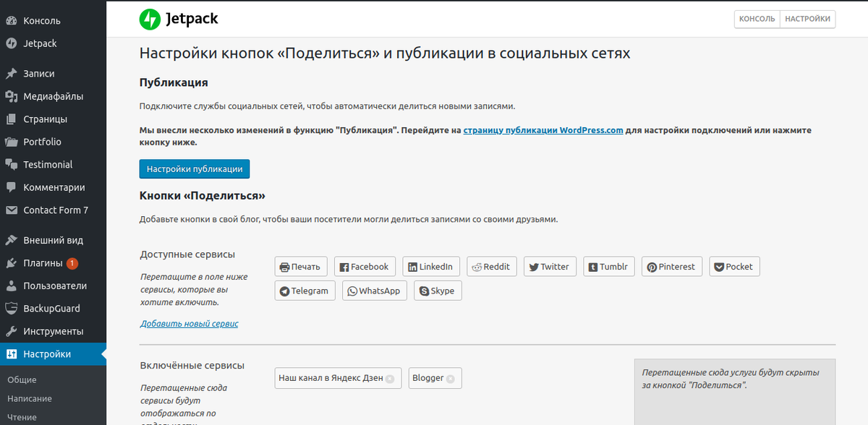Add the Twitter sharing service
The height and width of the screenshot is (425, 868).
point(550,266)
